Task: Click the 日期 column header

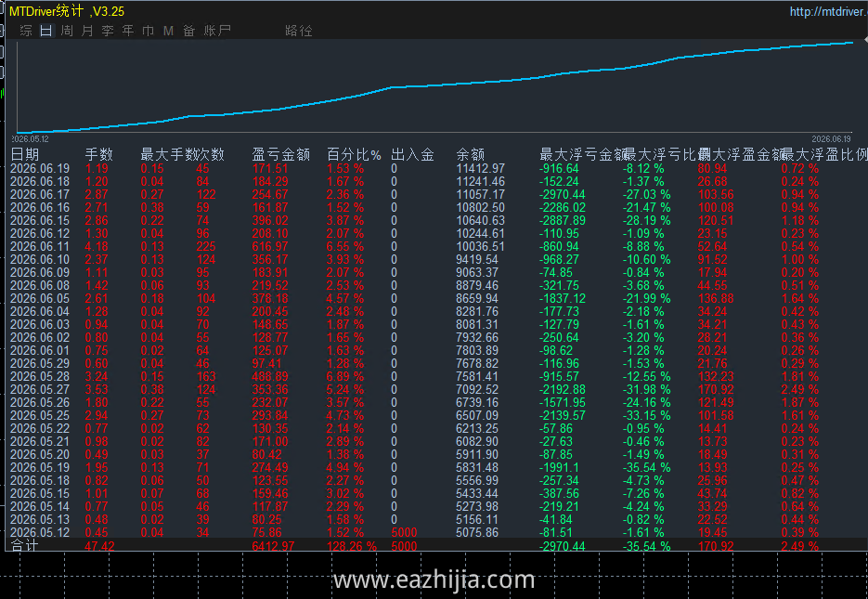Action: [25, 154]
